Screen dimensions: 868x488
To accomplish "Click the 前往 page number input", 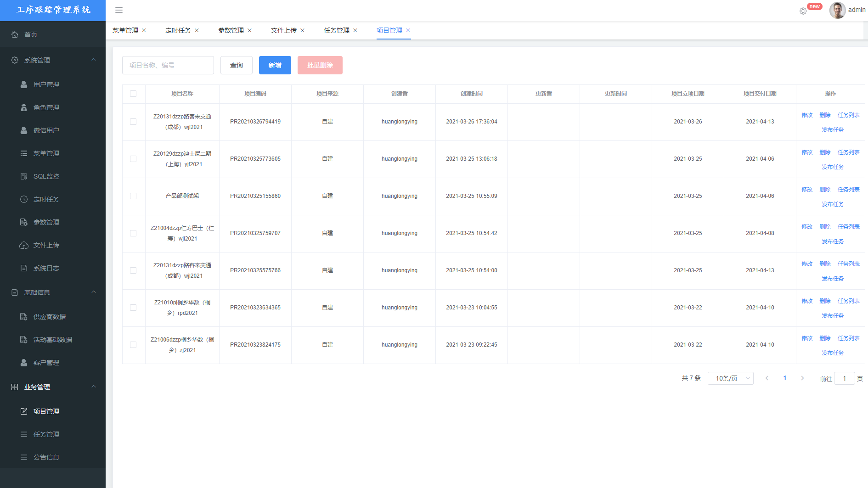I will [844, 379].
